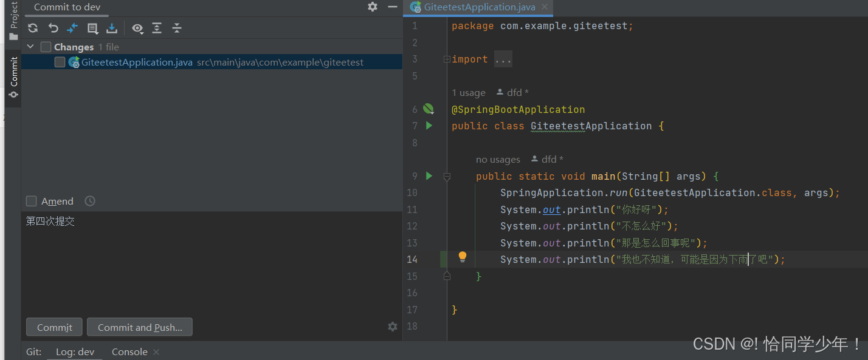Check the GiteetestApplication.java file checkbox
This screenshot has width=868, height=360.
[x=60, y=62]
